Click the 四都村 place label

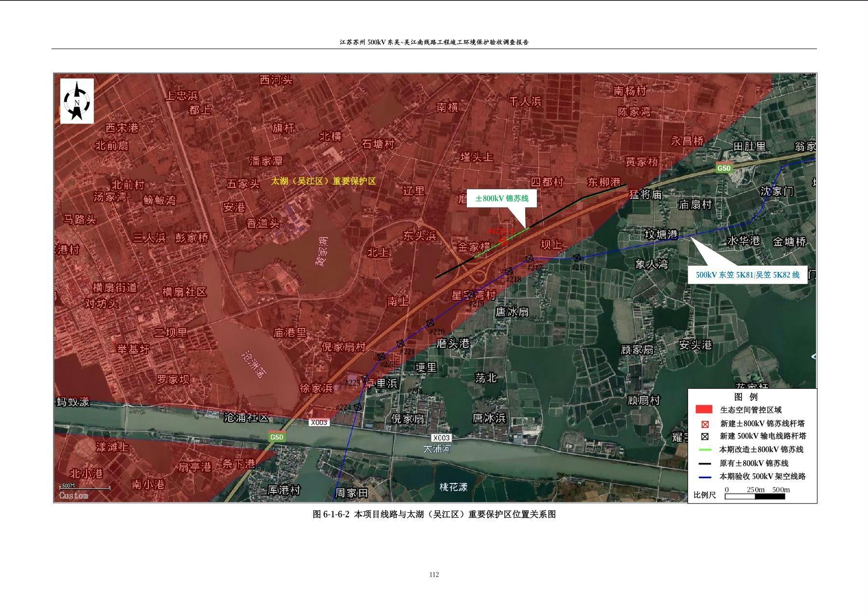click(547, 182)
